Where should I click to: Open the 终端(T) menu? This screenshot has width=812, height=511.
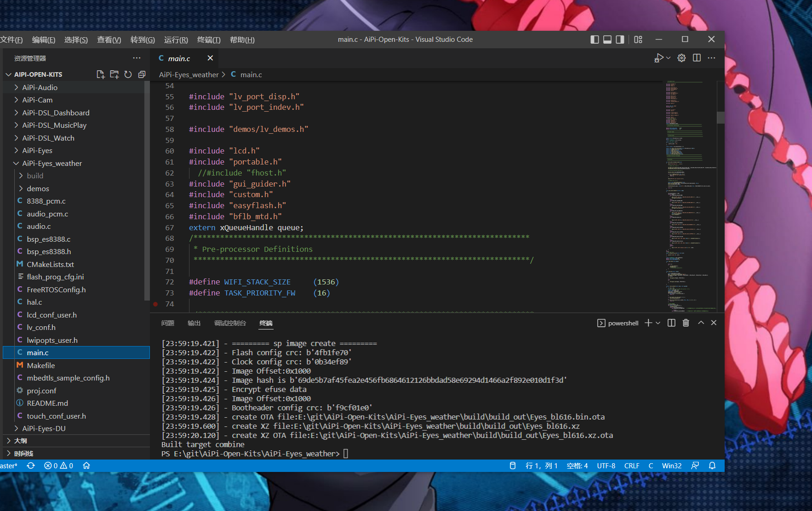[209, 40]
